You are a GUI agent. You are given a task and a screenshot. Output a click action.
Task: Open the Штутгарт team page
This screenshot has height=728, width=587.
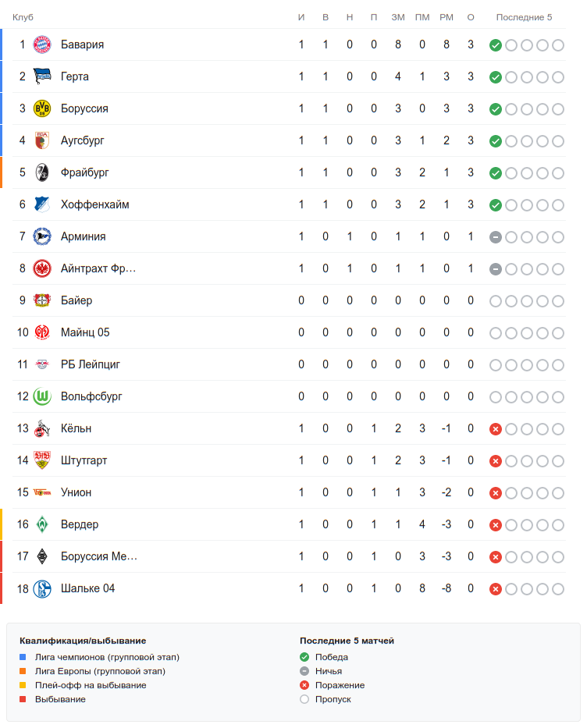(84, 460)
